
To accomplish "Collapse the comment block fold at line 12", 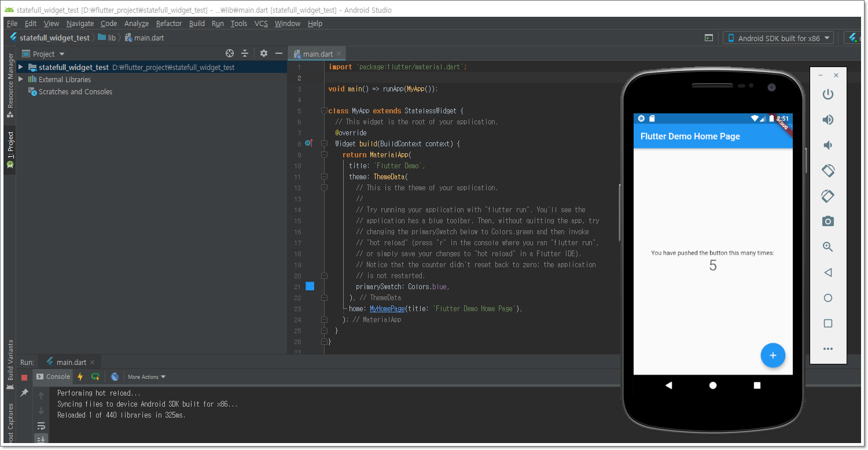I will point(324,187).
